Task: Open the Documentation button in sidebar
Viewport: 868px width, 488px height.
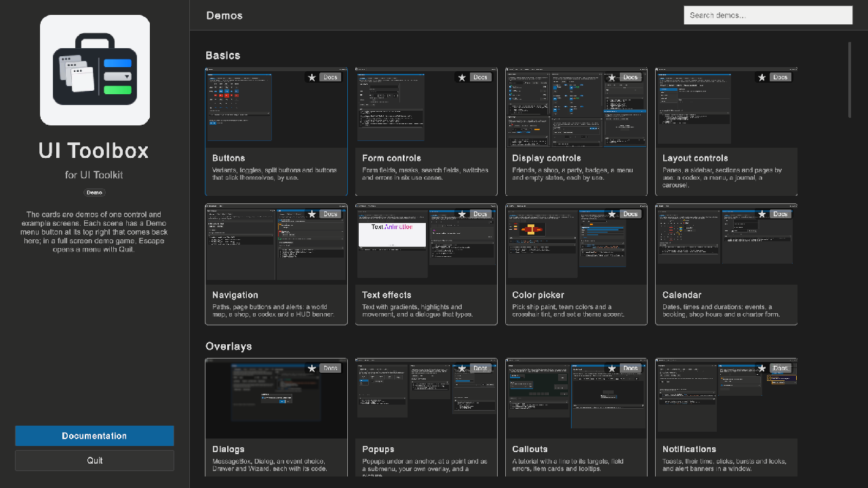Action: pyautogui.click(x=95, y=436)
